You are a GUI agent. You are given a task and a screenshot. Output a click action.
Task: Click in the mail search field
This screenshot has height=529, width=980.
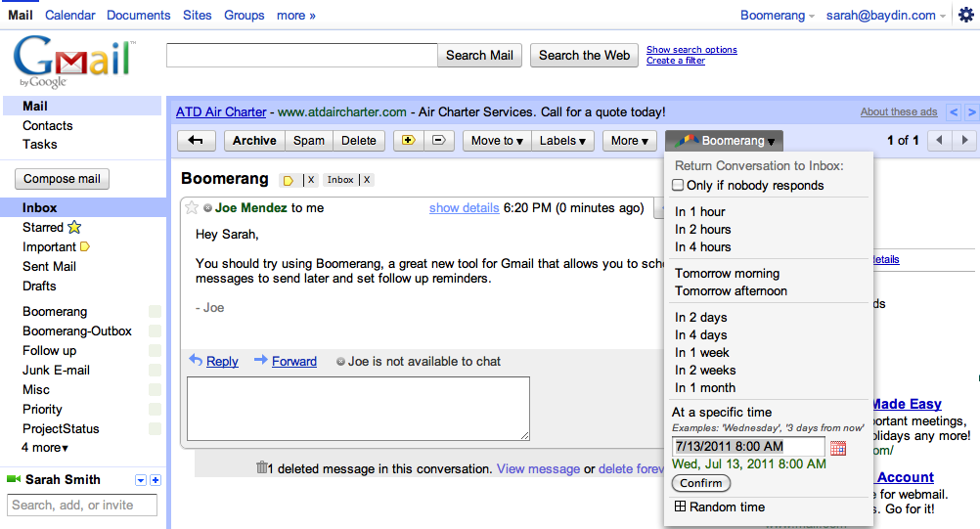(x=302, y=55)
